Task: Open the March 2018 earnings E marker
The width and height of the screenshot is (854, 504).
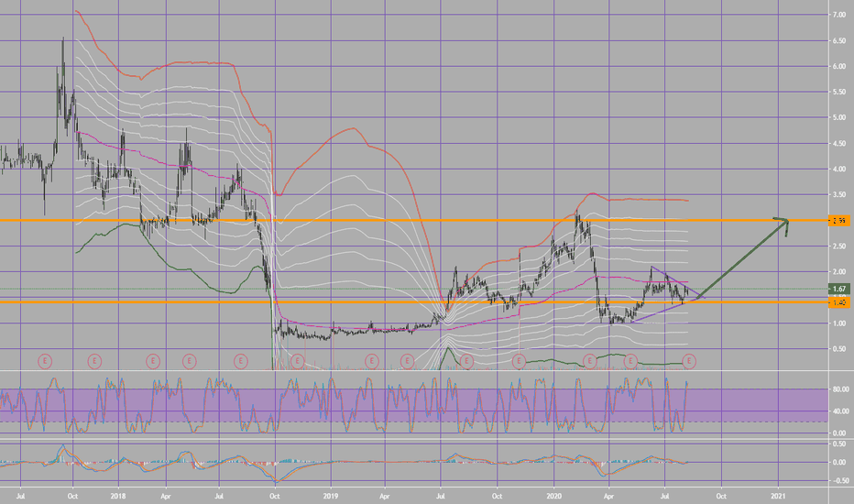Action: tap(153, 361)
